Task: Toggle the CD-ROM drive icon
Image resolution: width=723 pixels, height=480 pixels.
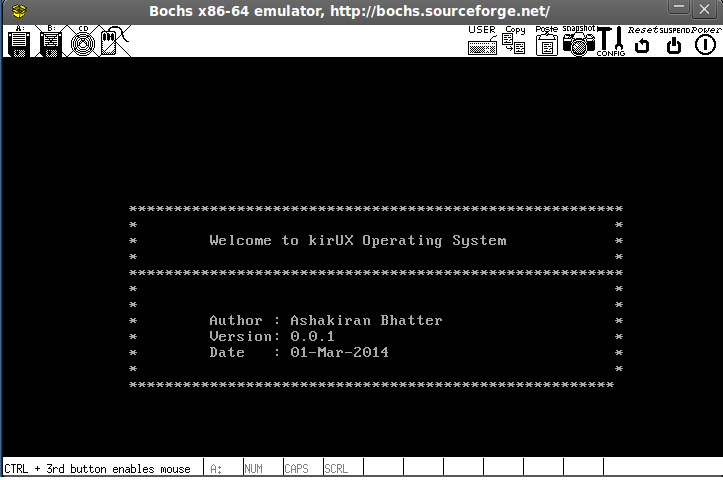Action: click(82, 42)
